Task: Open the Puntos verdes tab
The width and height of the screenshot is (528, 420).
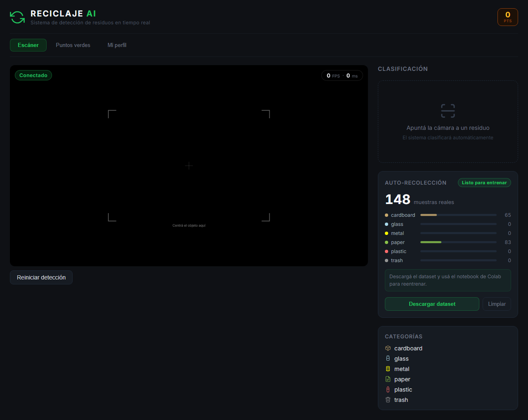Action: 73,45
